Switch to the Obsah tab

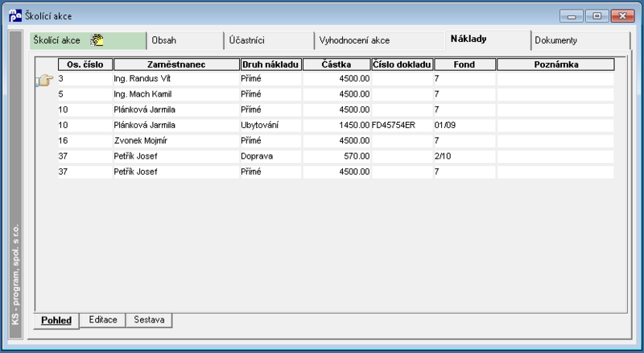click(x=185, y=40)
